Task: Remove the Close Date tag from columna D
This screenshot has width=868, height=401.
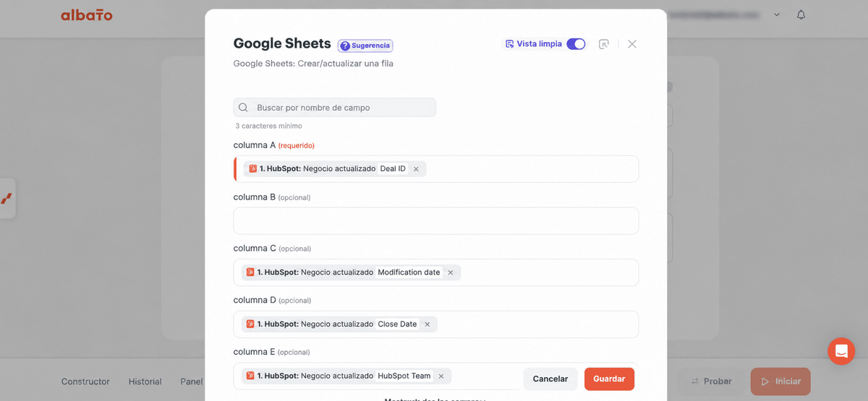Action: pos(427,324)
